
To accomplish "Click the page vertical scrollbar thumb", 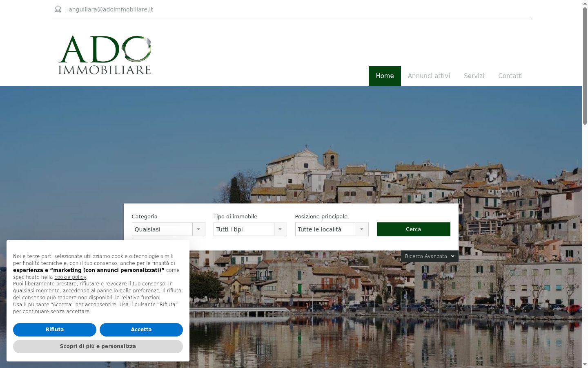I will [585, 65].
